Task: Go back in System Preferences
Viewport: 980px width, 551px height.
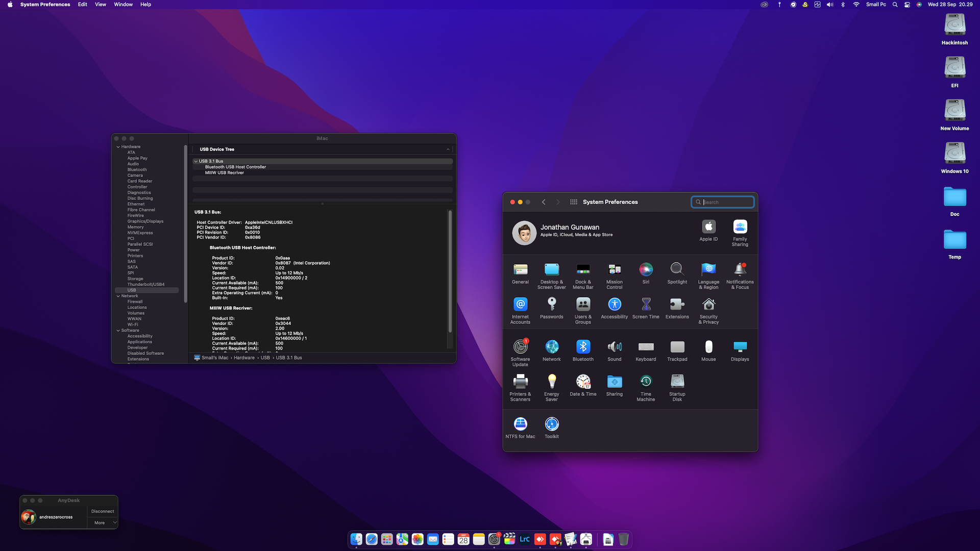Action: tap(544, 202)
